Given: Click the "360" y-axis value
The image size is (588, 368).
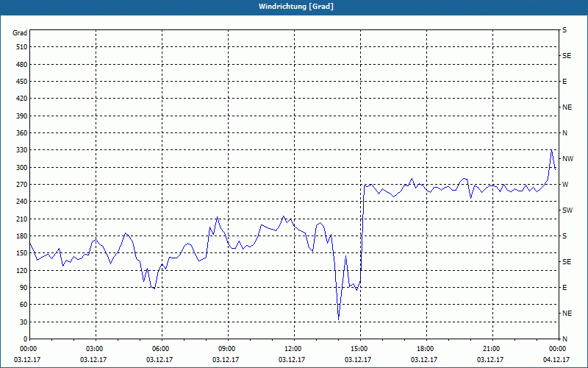Looking at the screenshot, I should 21,133.
